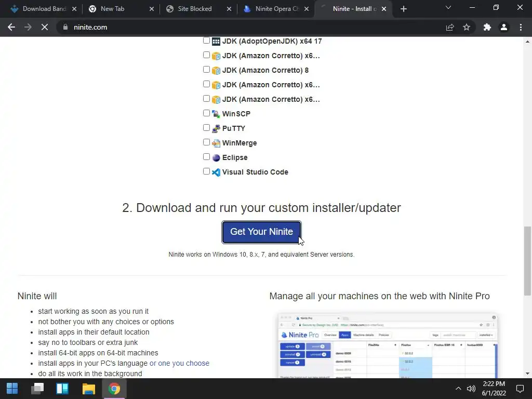Click the Visual Studio Code icon
532x399 pixels.
[216, 172]
